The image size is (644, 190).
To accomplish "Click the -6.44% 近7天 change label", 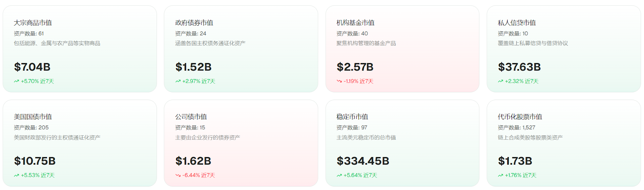I will pyautogui.click(x=198, y=175).
